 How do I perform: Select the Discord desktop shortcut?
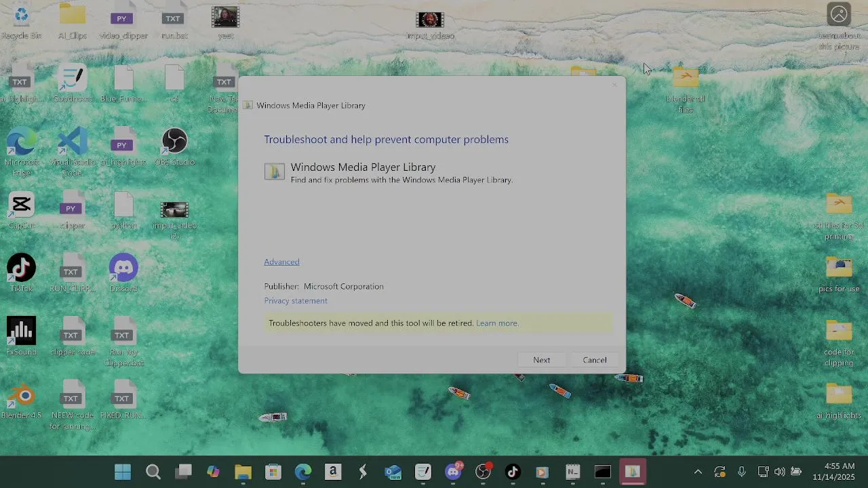pyautogui.click(x=123, y=274)
